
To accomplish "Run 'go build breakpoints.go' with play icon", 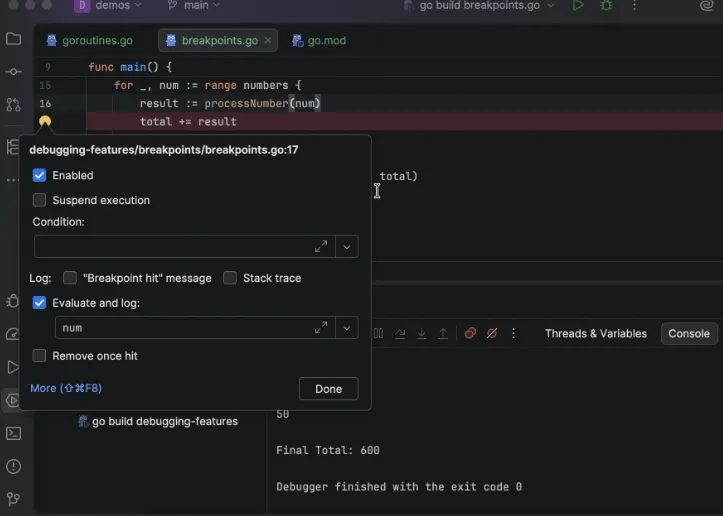I will pos(578,5).
